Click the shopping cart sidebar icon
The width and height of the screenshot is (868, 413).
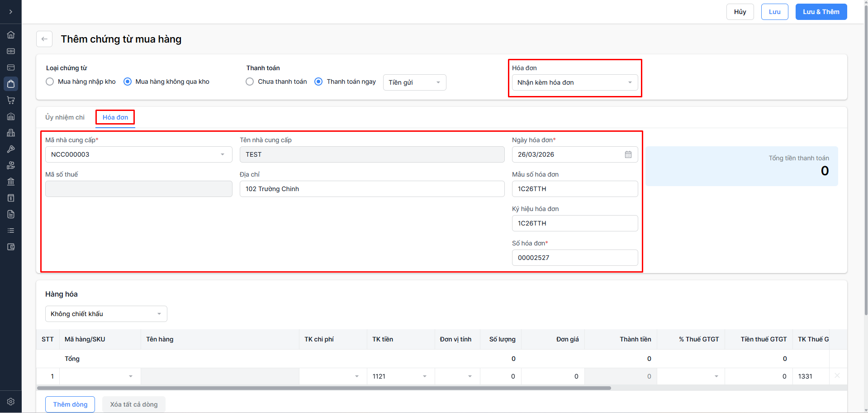(x=11, y=100)
